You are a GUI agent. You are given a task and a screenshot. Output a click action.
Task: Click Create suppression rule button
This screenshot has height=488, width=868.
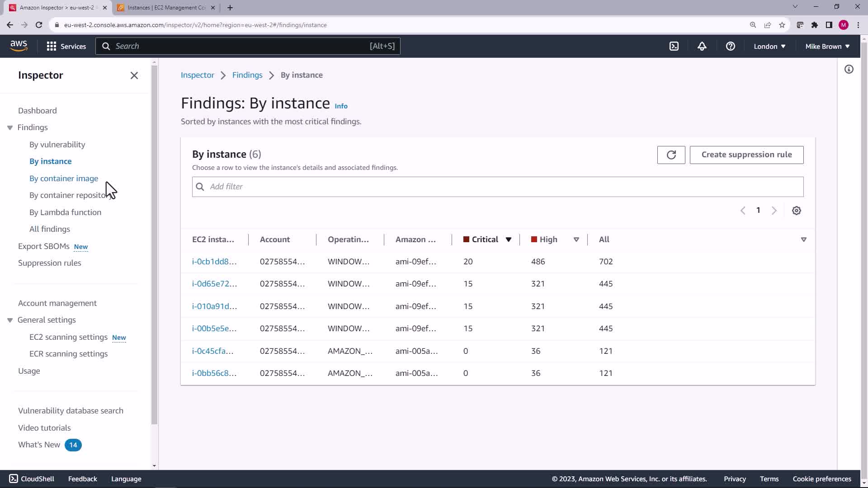tap(746, 155)
